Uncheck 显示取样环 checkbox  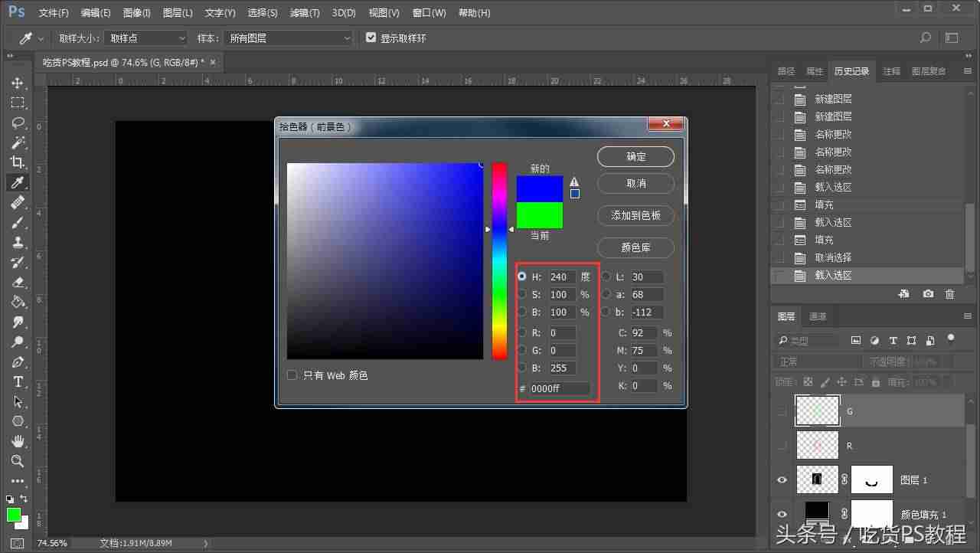click(371, 38)
